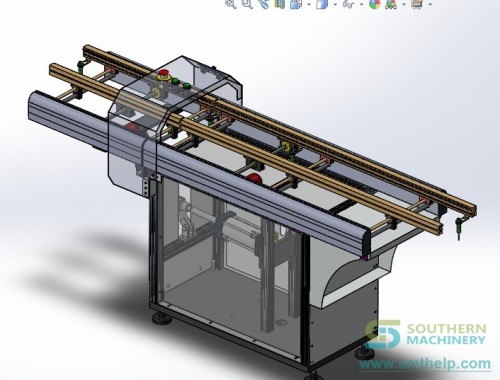Select the red emergency stop button on cover
This screenshot has height=380, width=500.
coord(164,74)
